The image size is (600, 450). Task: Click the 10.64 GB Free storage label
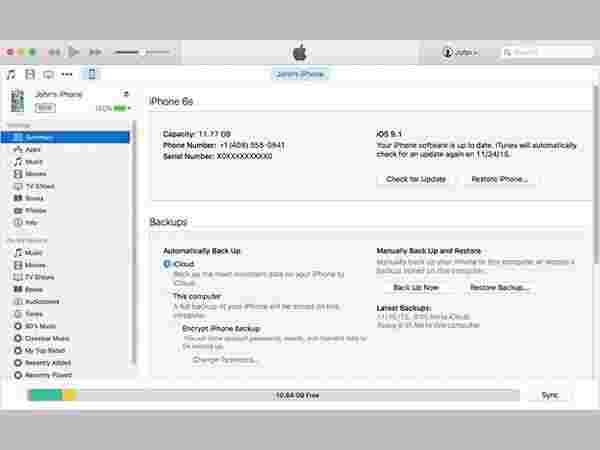click(297, 395)
